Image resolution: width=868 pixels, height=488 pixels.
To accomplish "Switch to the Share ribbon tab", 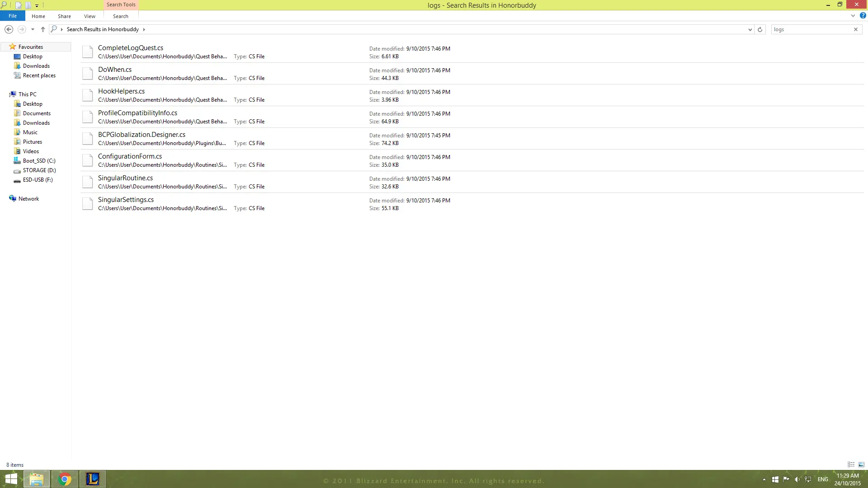I will click(64, 16).
